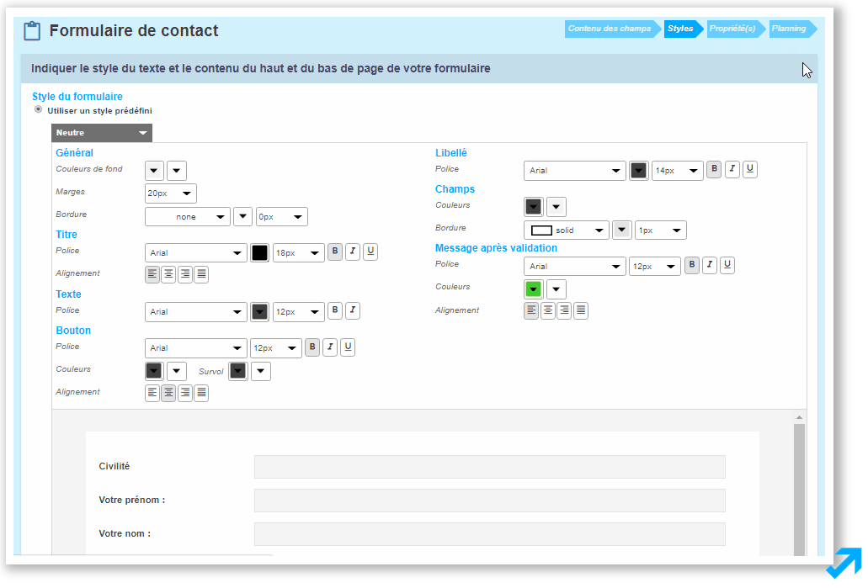This screenshot has height=588, width=868.
Task: Open Champs bordure 'solid' dropdown
Action: point(567,230)
